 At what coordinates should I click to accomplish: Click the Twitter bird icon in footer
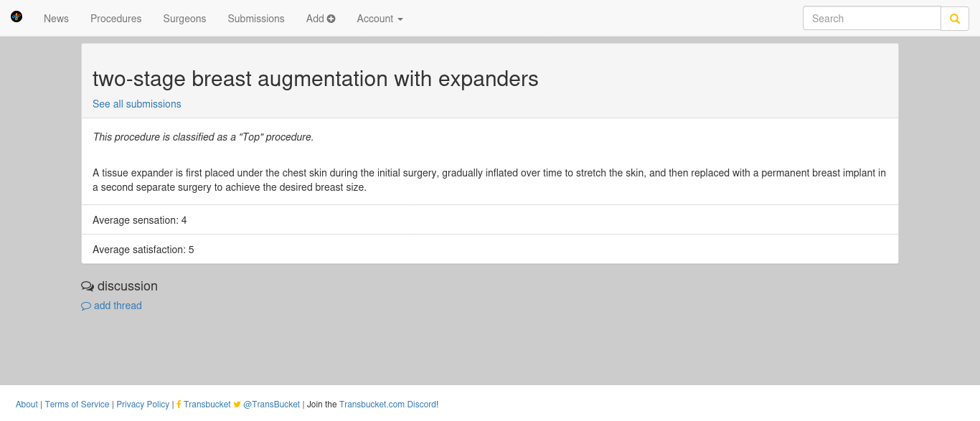tap(237, 405)
